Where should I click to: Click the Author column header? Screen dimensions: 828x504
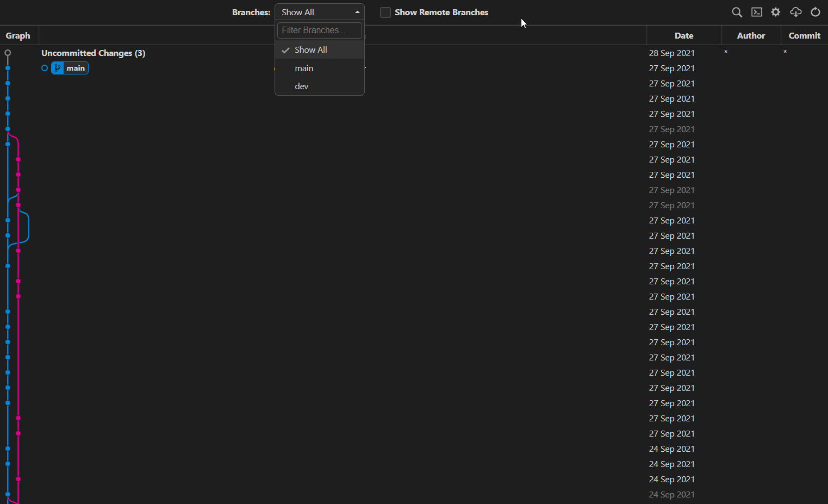pyautogui.click(x=751, y=35)
